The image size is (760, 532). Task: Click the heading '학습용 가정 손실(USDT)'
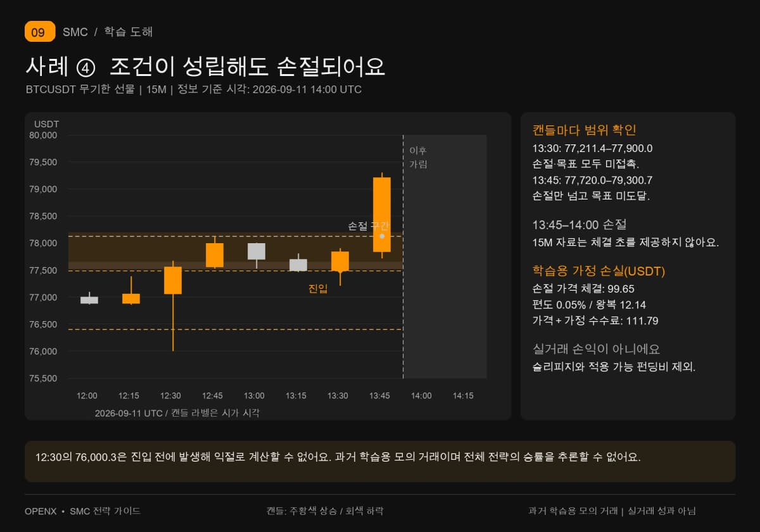click(598, 271)
